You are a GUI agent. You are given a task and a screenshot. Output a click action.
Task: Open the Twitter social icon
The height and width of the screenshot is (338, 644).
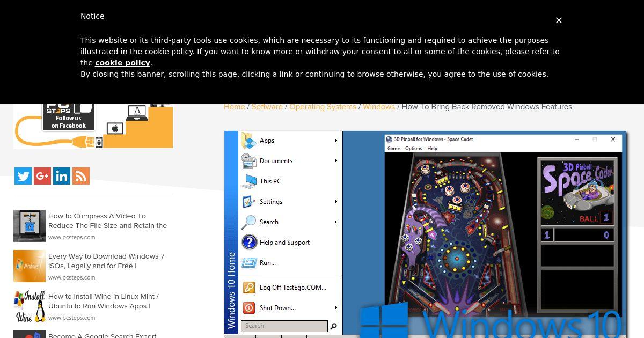pos(23,176)
